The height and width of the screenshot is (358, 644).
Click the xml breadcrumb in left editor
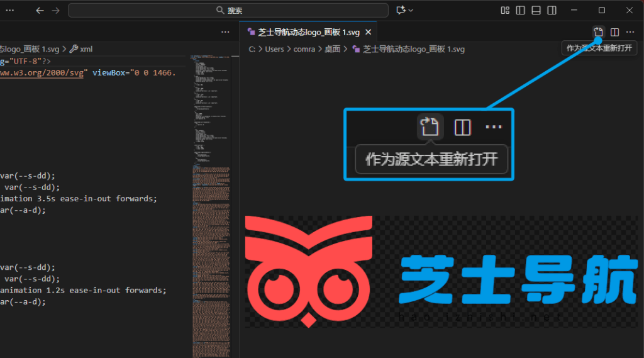[x=81, y=49]
